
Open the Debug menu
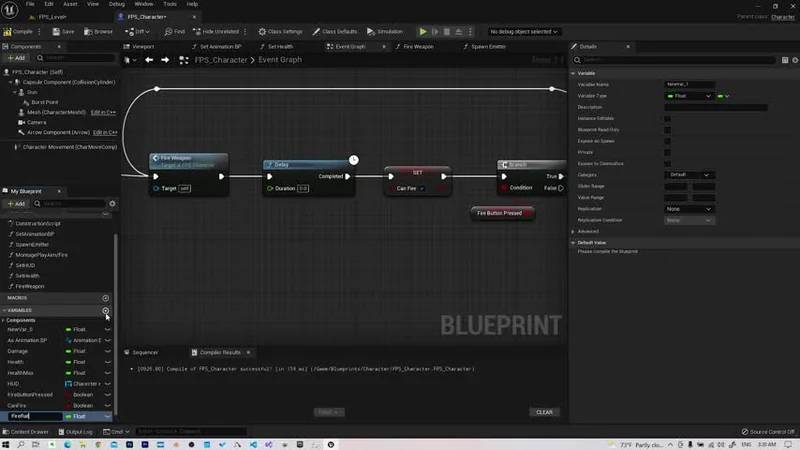[x=117, y=4]
